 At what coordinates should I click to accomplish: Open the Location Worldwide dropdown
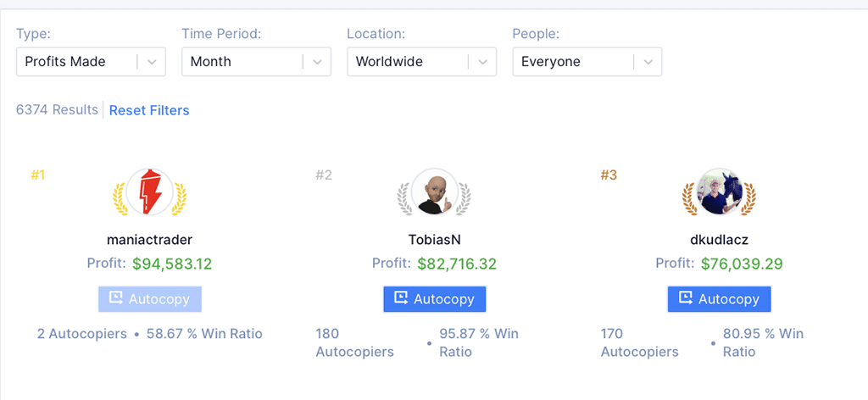pyautogui.click(x=422, y=61)
